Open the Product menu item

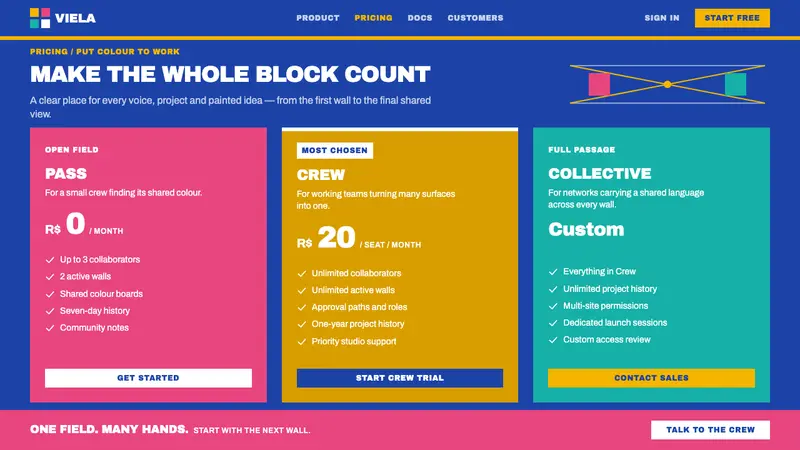click(x=318, y=18)
